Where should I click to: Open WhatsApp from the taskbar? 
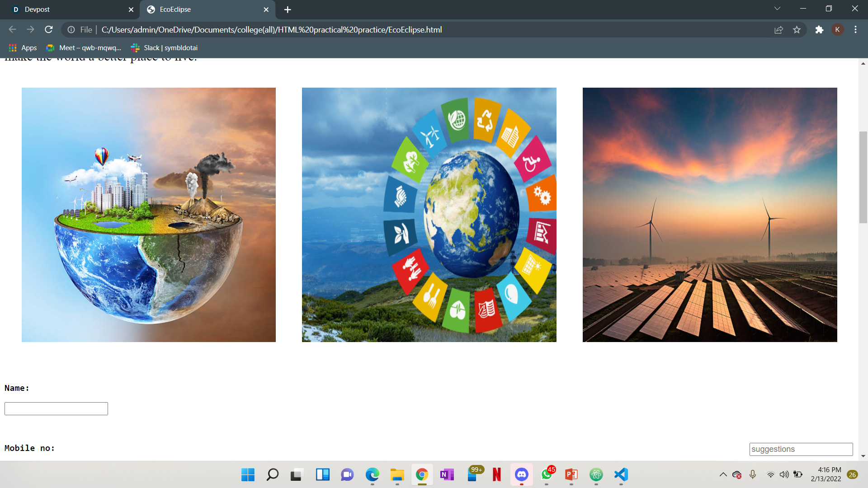546,475
